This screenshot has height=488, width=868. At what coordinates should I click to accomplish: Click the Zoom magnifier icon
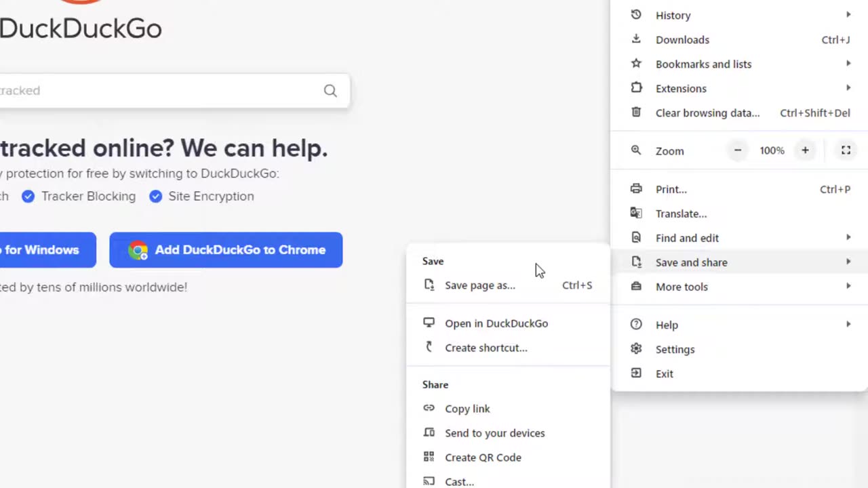click(x=636, y=150)
